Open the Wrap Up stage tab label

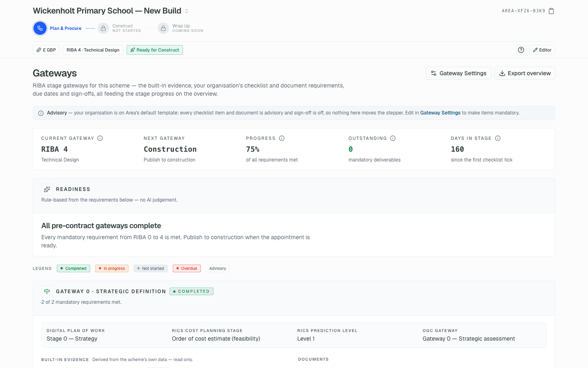pos(187,28)
